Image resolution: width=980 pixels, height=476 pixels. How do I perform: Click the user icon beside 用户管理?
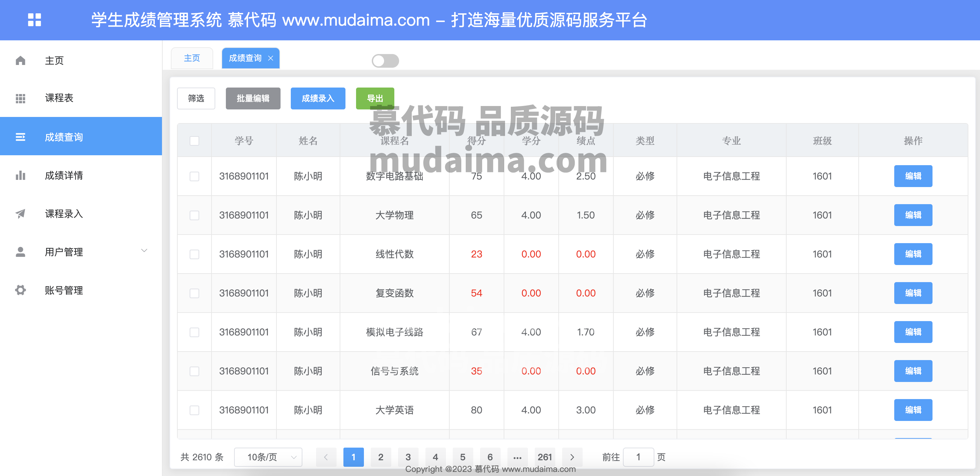tap(21, 252)
